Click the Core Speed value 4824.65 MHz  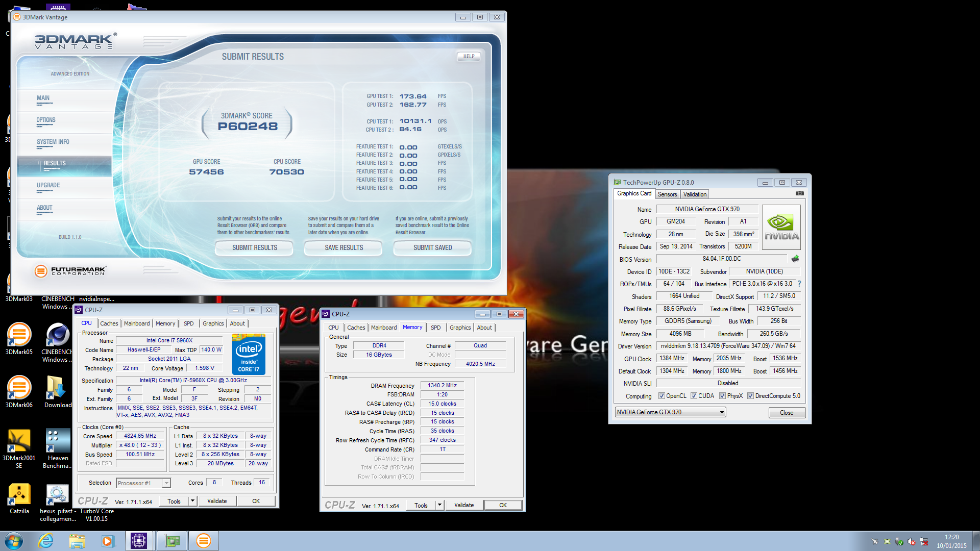point(140,436)
